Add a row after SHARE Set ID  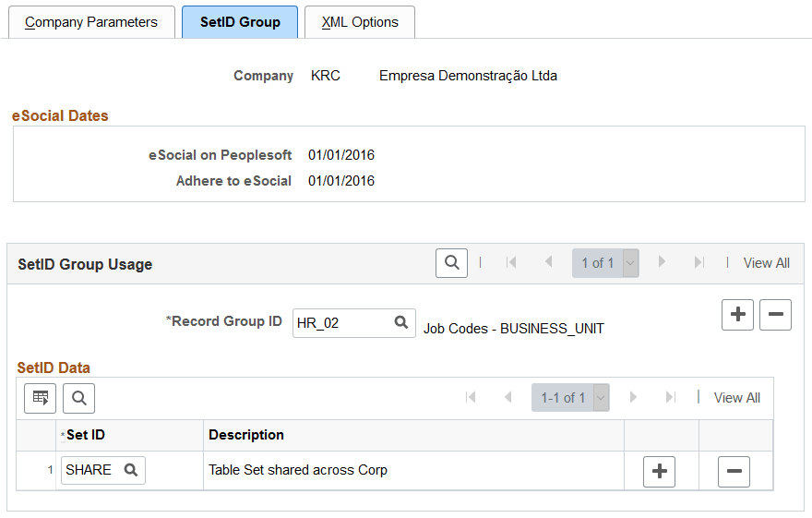[x=659, y=471]
